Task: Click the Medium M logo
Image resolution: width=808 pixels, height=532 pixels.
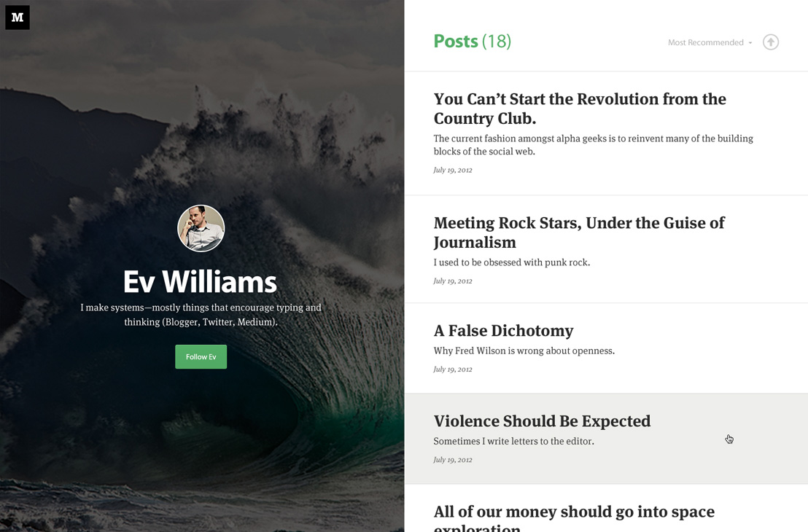Action: coord(18,17)
